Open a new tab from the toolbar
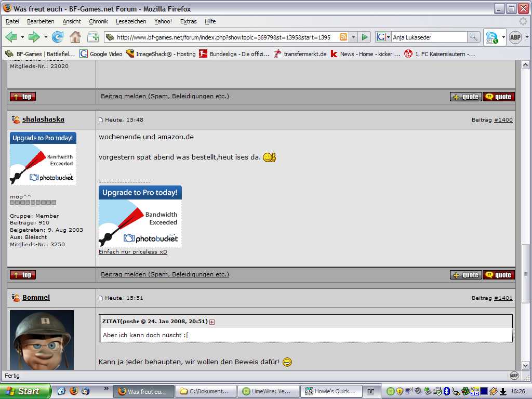 pos(93,37)
